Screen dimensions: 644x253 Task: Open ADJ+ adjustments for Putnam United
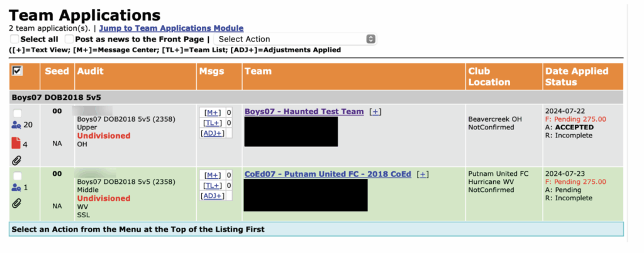coord(213,196)
